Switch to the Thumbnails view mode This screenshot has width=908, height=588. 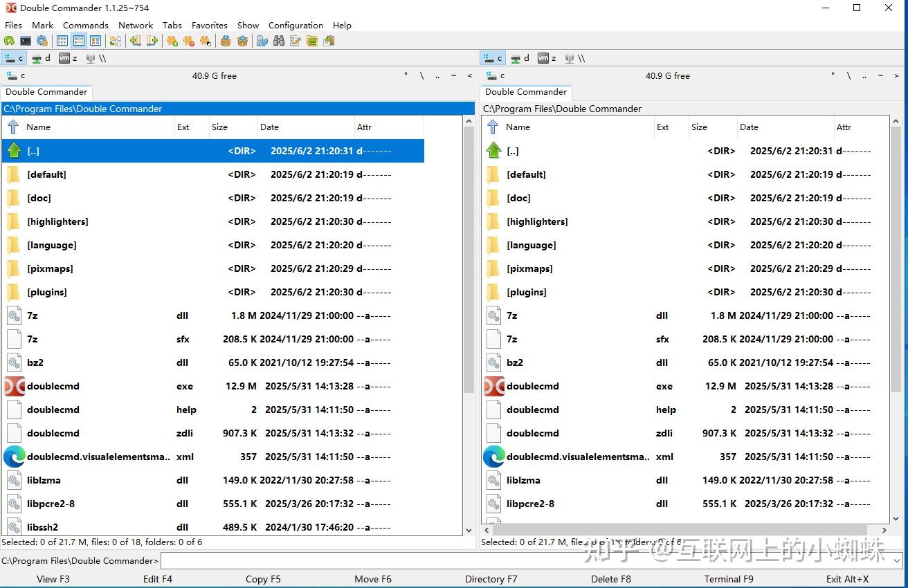pyautogui.click(x=96, y=41)
